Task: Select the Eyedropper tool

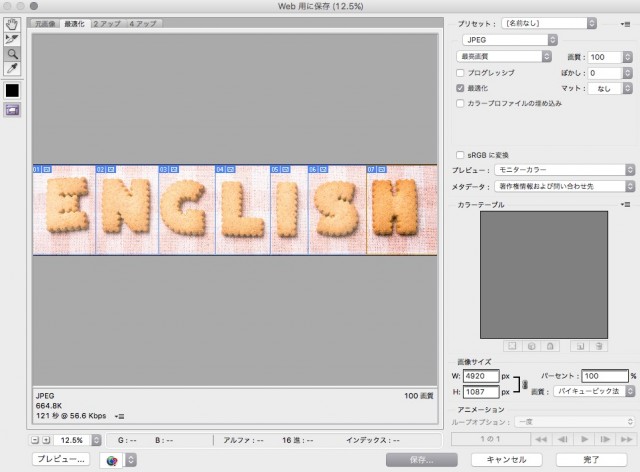Action: point(12,69)
